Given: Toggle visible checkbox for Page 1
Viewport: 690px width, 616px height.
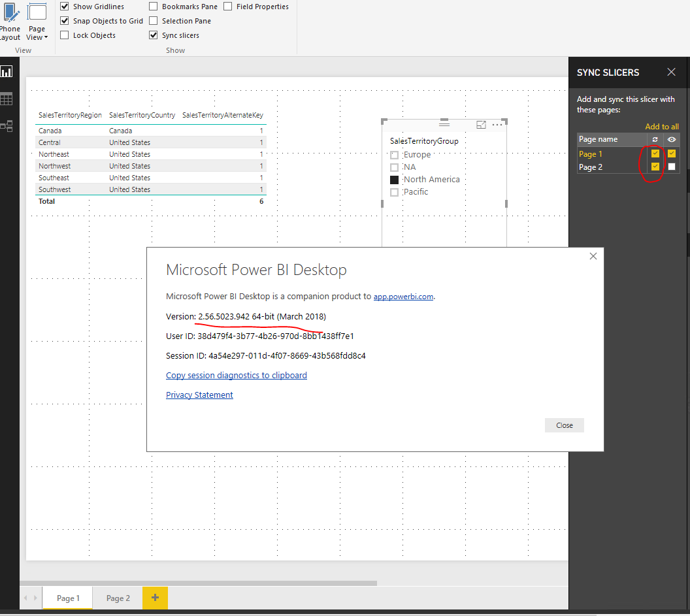Looking at the screenshot, I should pos(672,154).
